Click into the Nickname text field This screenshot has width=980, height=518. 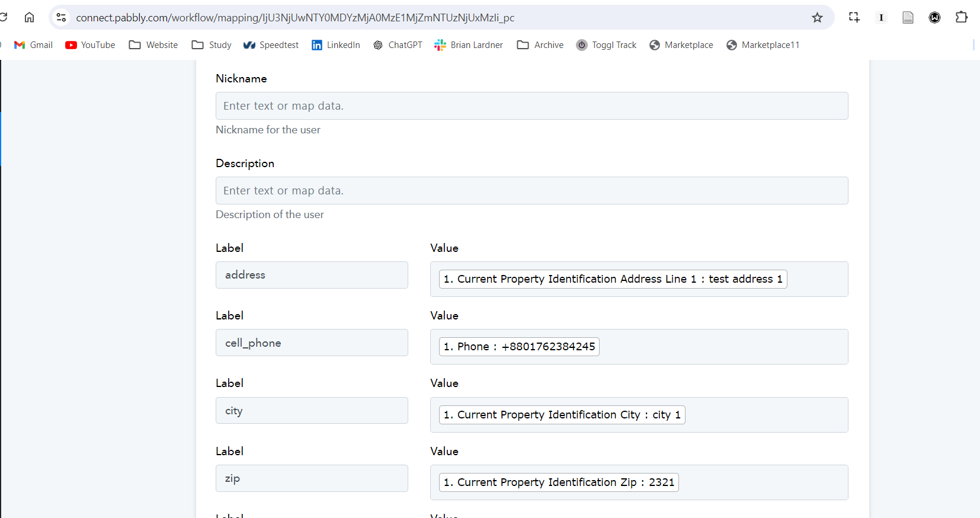(x=531, y=105)
